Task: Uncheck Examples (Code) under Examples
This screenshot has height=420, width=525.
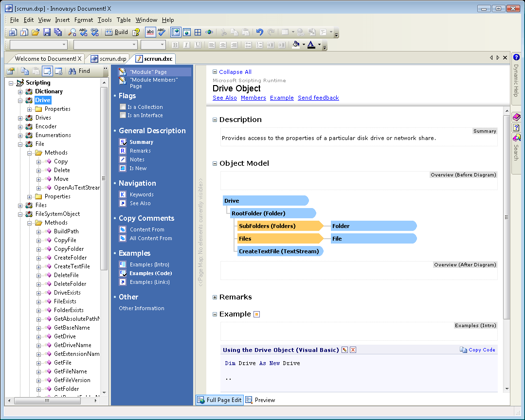Action: 123,273
